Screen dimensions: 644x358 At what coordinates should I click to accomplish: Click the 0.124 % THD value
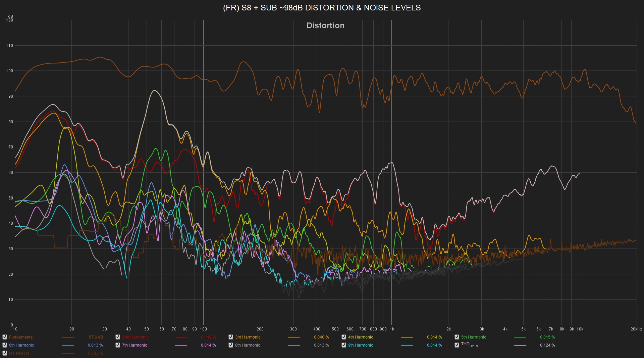547,345
